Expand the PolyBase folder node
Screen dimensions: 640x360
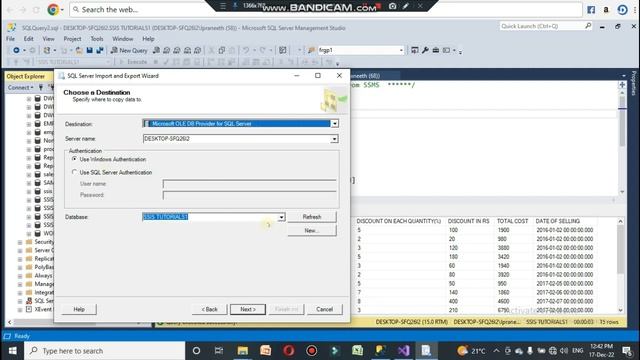(20, 267)
